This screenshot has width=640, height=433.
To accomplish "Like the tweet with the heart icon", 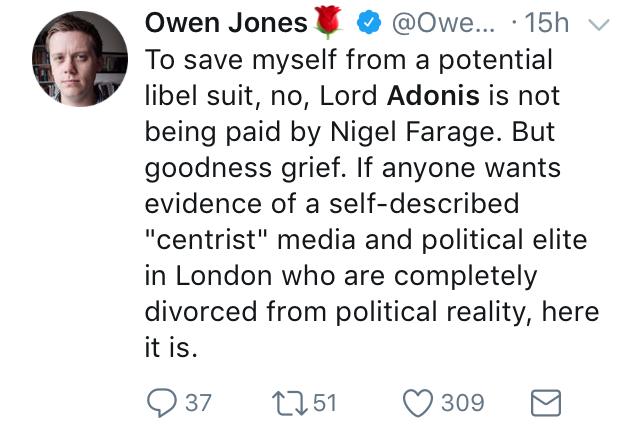I will [x=415, y=402].
